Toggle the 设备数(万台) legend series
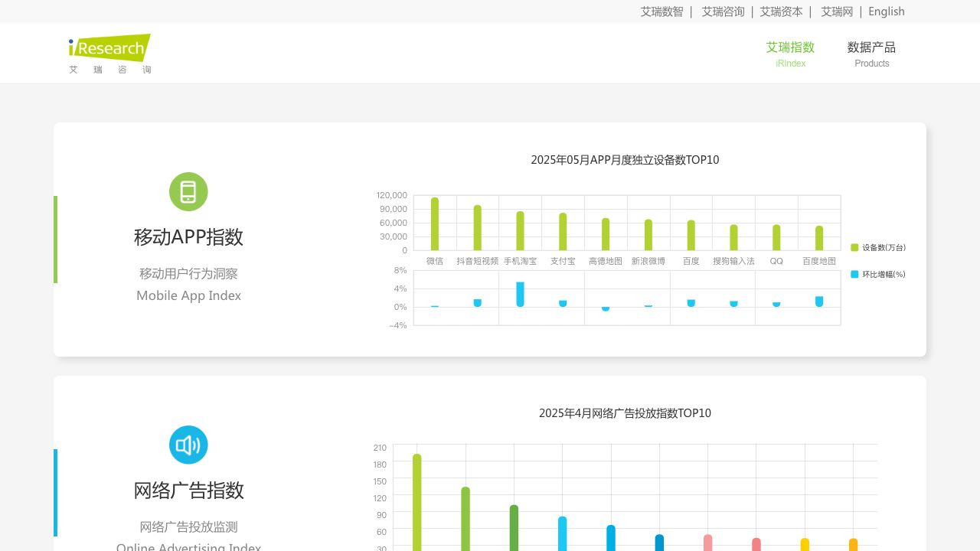Screen dimensions: 980x551 click(877, 247)
